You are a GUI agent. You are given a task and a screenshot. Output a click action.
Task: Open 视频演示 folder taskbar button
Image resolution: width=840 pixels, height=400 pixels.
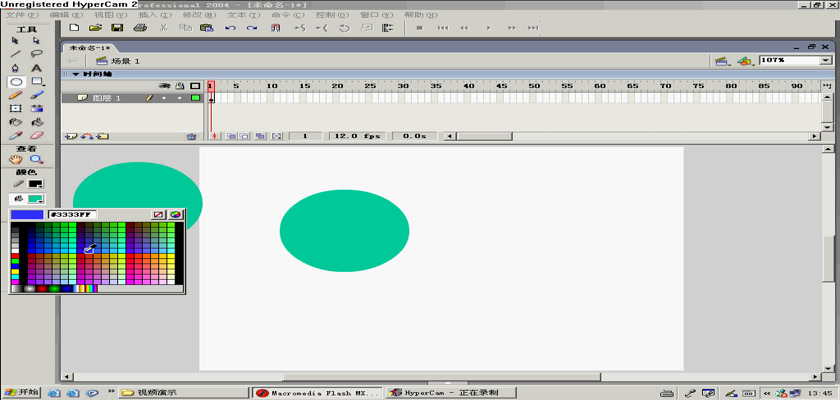pos(182,393)
